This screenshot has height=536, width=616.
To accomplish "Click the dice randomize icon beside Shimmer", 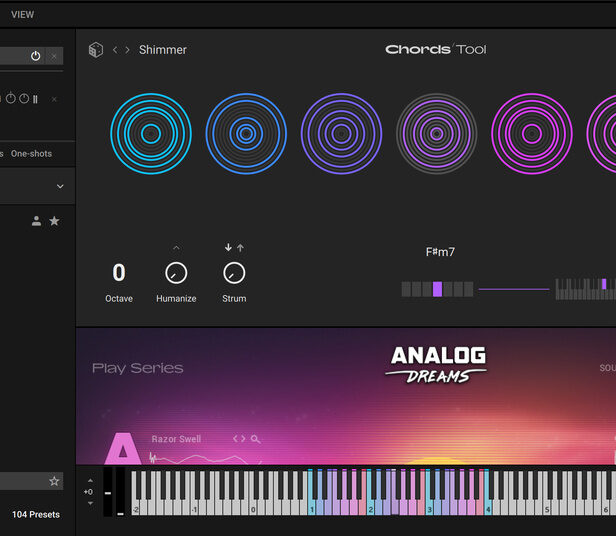I will [96, 50].
